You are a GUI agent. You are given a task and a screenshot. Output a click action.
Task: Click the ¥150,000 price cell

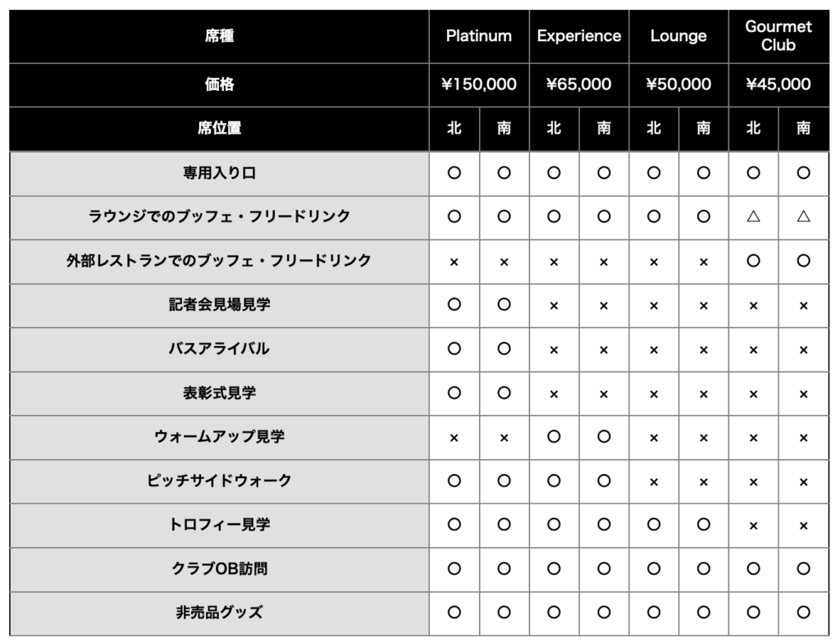tap(479, 84)
